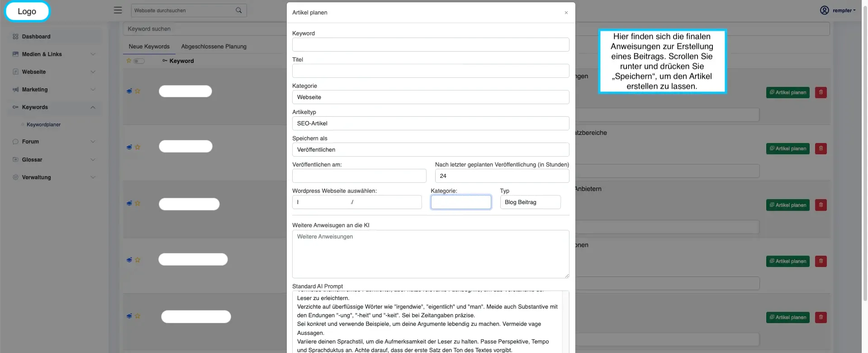Image resolution: width=868 pixels, height=353 pixels.
Task: Click Artikel planen in the first keyword row
Action: (788, 92)
